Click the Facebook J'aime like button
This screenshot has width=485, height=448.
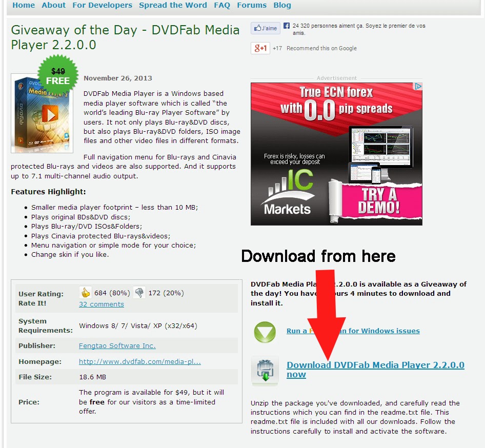(266, 28)
